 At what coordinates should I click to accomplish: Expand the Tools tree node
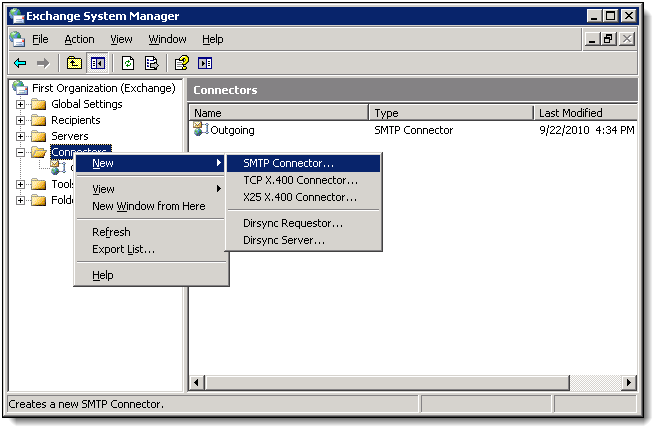coord(20,184)
